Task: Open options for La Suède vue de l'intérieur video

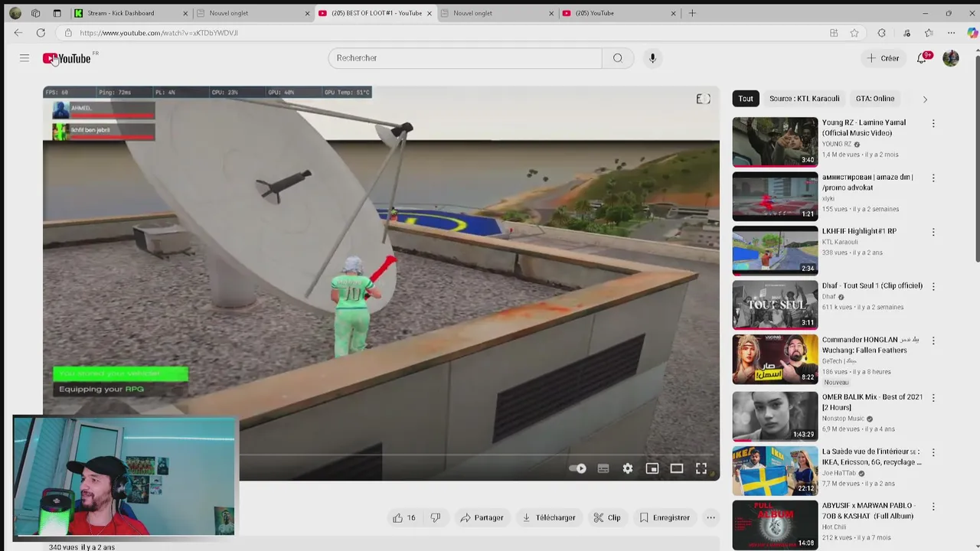Action: click(x=933, y=452)
